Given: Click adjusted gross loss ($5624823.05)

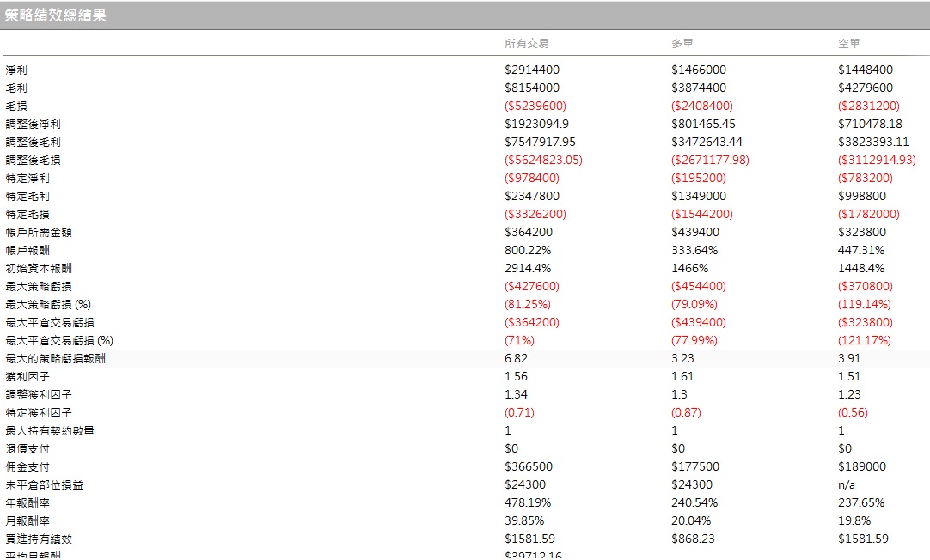Looking at the screenshot, I should point(543,160).
